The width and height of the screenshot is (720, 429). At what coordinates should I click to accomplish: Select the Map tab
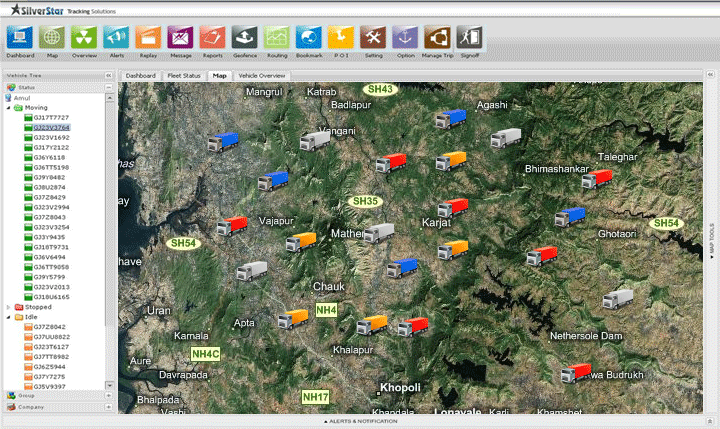tap(219, 76)
